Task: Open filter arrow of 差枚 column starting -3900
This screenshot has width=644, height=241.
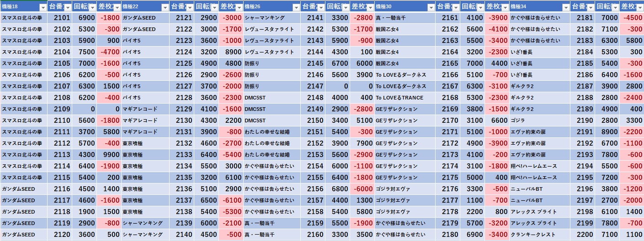Action: tap(504, 7)
